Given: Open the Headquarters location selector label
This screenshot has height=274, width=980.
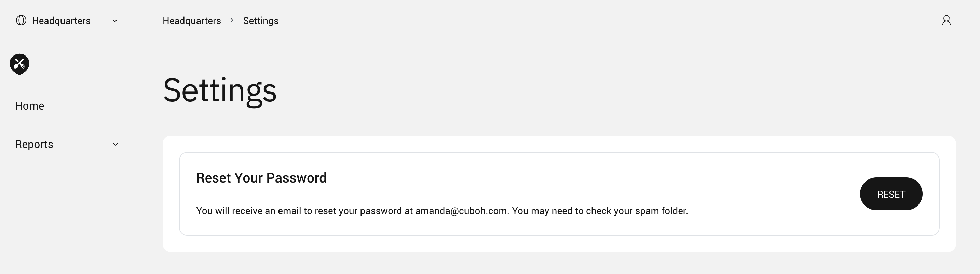Looking at the screenshot, I should pos(61,21).
